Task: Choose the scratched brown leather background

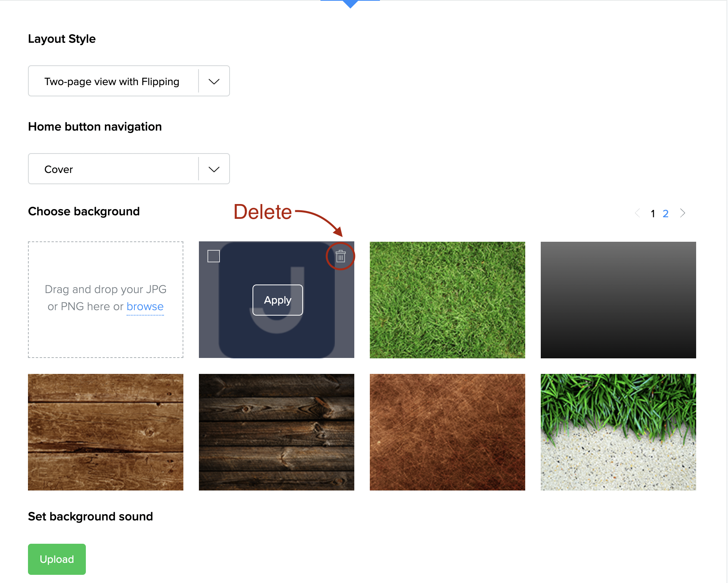Action: [447, 432]
